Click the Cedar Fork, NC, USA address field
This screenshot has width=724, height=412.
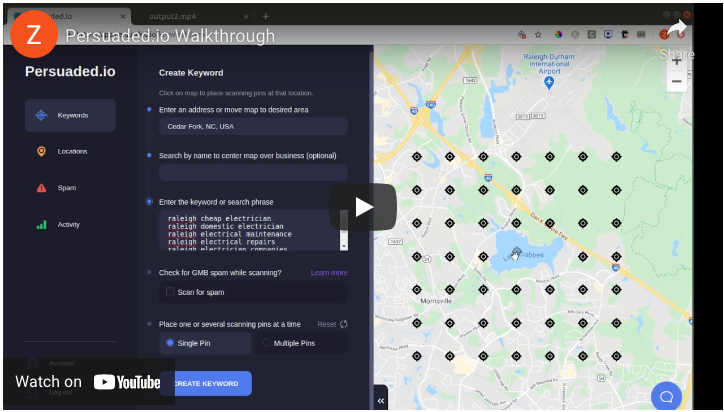(253, 126)
